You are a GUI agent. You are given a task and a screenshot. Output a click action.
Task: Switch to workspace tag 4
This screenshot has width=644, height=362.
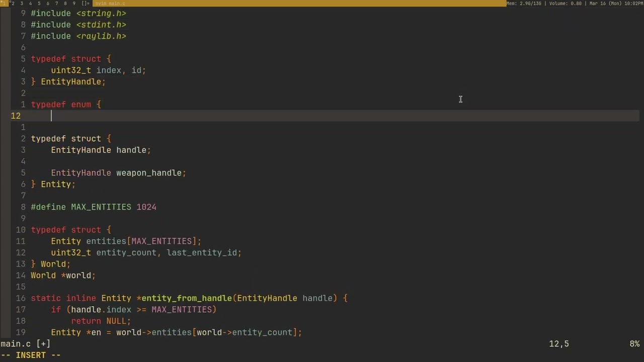coord(30,3)
